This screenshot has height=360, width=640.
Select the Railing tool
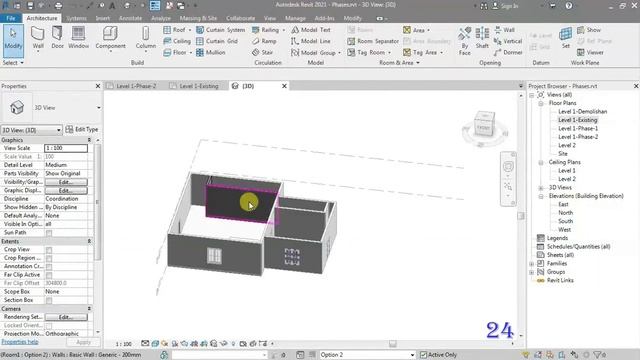tap(268, 30)
